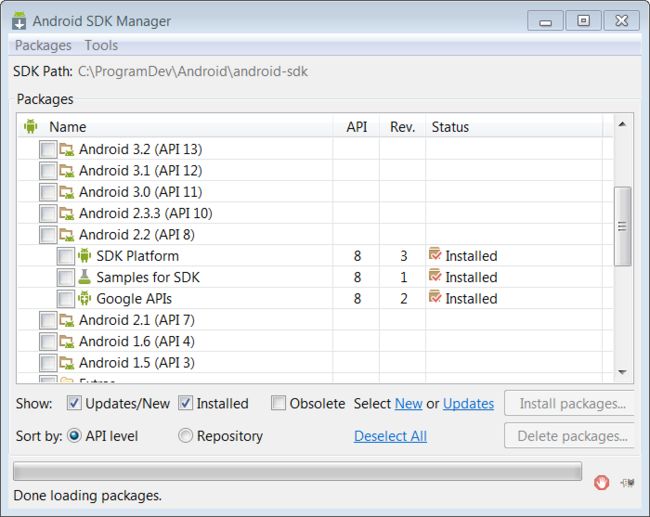Check the Android 3.1 (API 12) checkbox
Image resolution: width=650 pixels, height=517 pixels.
point(48,170)
